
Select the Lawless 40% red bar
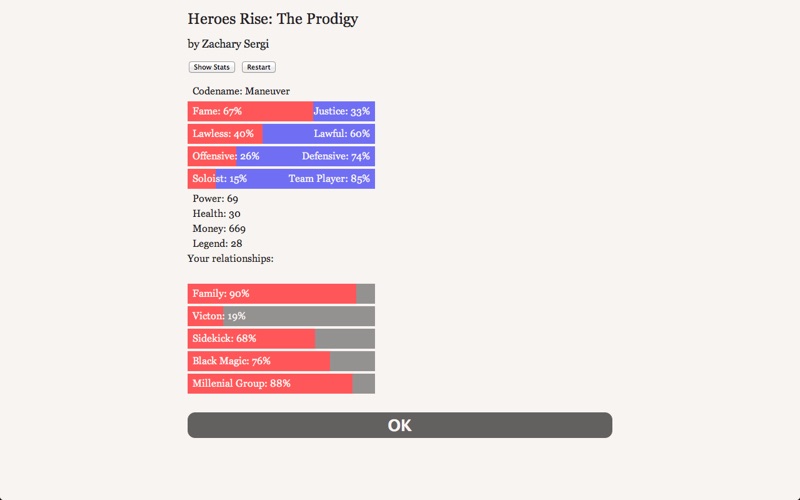pos(224,133)
